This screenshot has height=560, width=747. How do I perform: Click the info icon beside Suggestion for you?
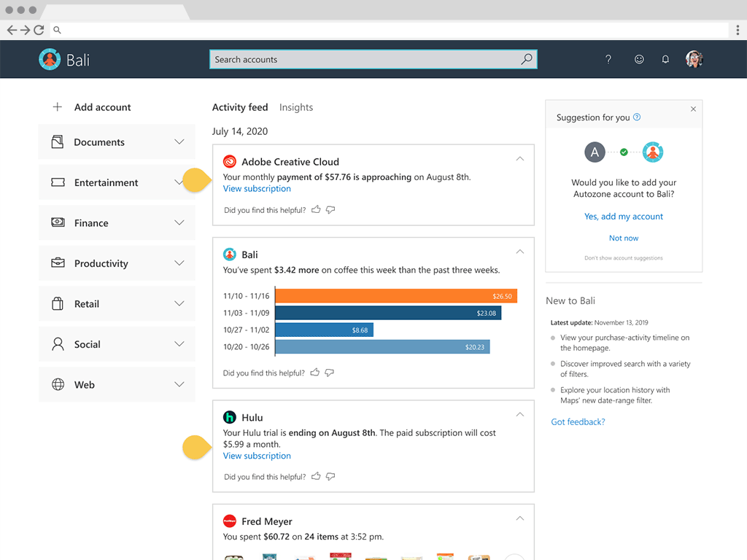(x=637, y=117)
